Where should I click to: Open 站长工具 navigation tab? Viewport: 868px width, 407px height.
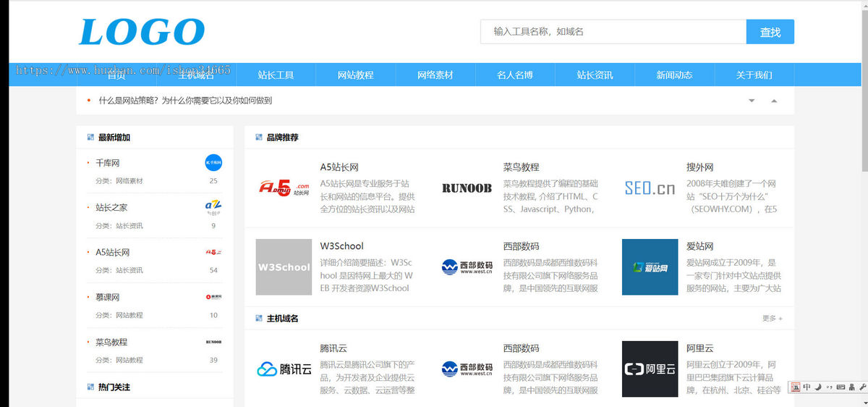tap(276, 75)
